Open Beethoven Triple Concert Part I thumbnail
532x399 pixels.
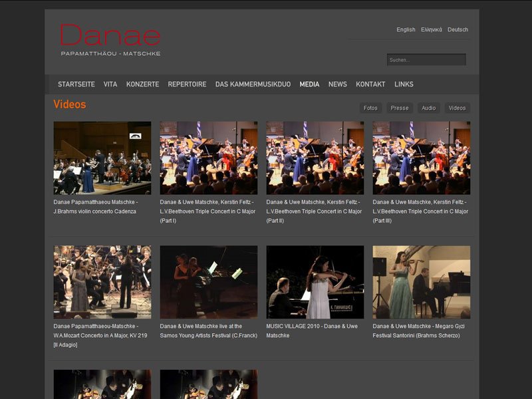point(209,158)
